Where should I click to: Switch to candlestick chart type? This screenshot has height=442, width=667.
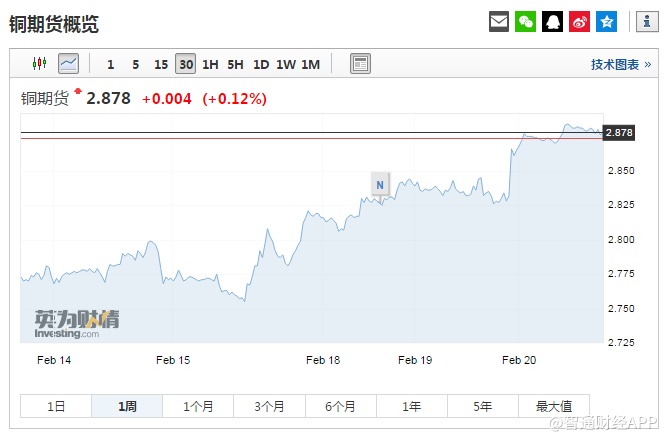coord(40,64)
